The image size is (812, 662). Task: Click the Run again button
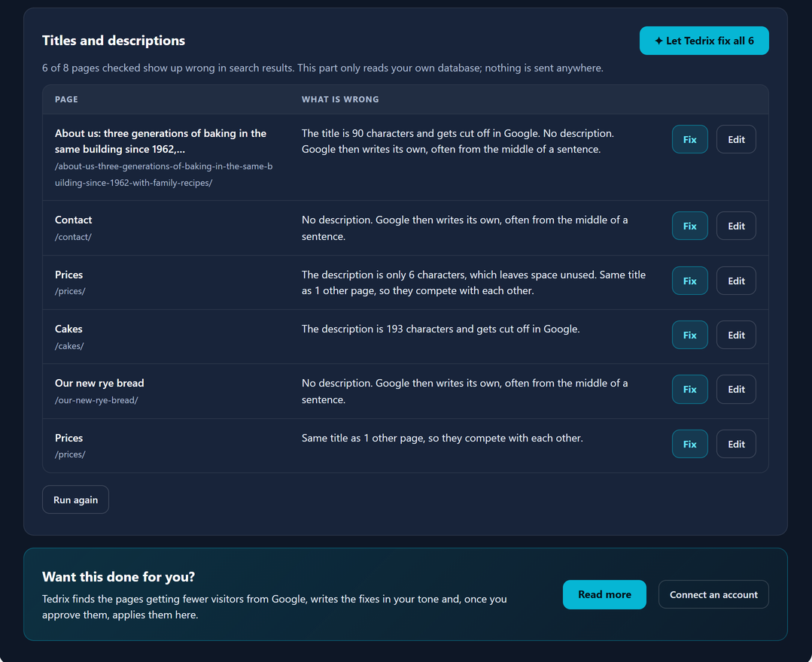(75, 500)
